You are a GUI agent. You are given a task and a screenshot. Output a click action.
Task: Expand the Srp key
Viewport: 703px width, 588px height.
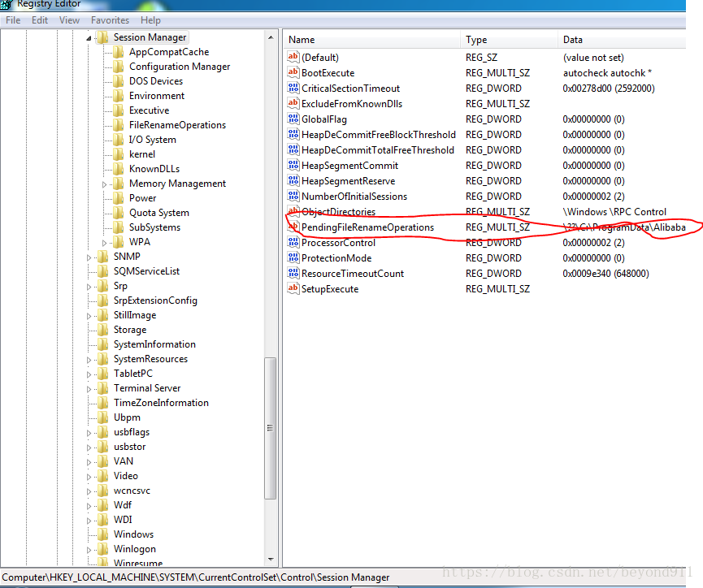pyautogui.click(x=89, y=287)
